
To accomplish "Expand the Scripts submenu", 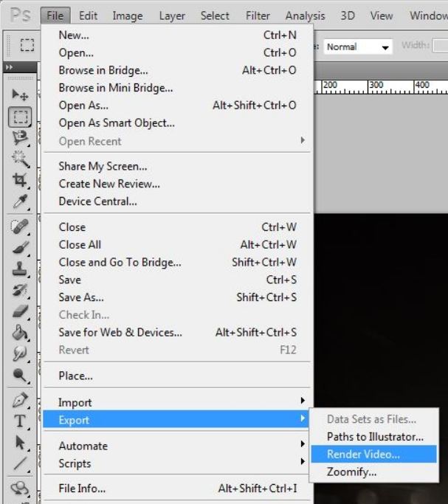I will [176, 463].
